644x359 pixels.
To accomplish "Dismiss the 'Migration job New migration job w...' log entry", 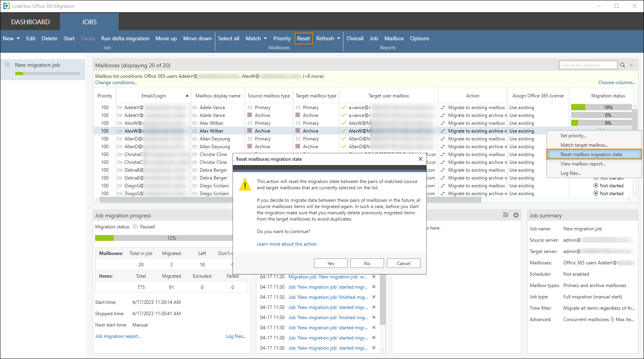I will 374,276.
